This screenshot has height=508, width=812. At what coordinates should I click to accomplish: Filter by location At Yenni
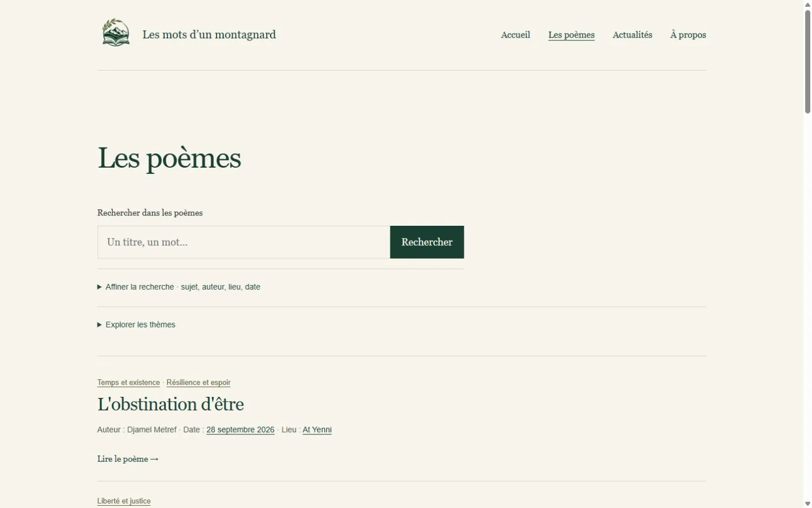pyautogui.click(x=317, y=430)
